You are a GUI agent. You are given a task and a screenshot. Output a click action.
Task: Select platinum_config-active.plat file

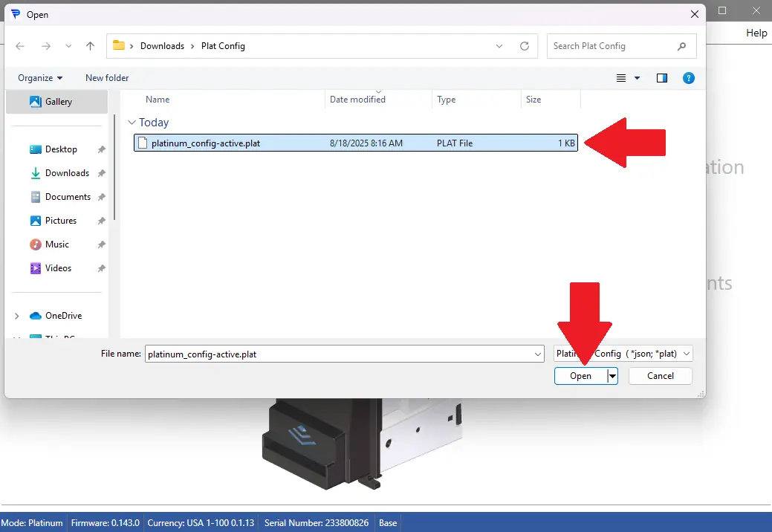355,143
